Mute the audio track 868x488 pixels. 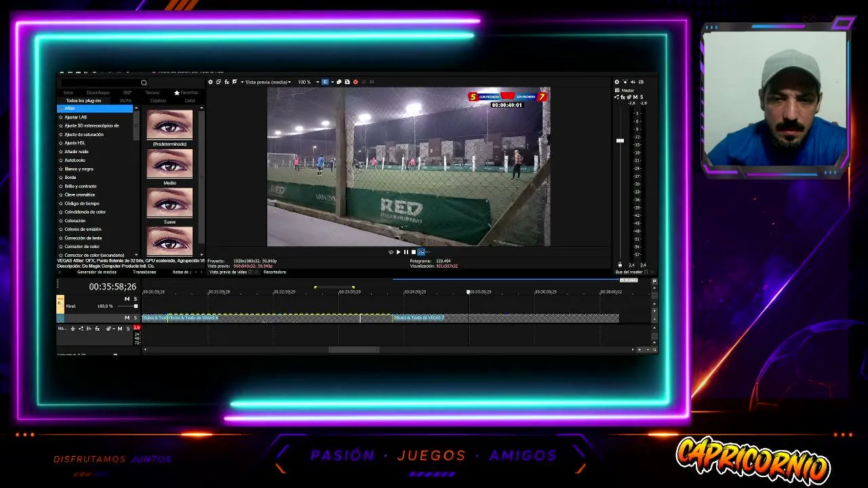click(120, 329)
